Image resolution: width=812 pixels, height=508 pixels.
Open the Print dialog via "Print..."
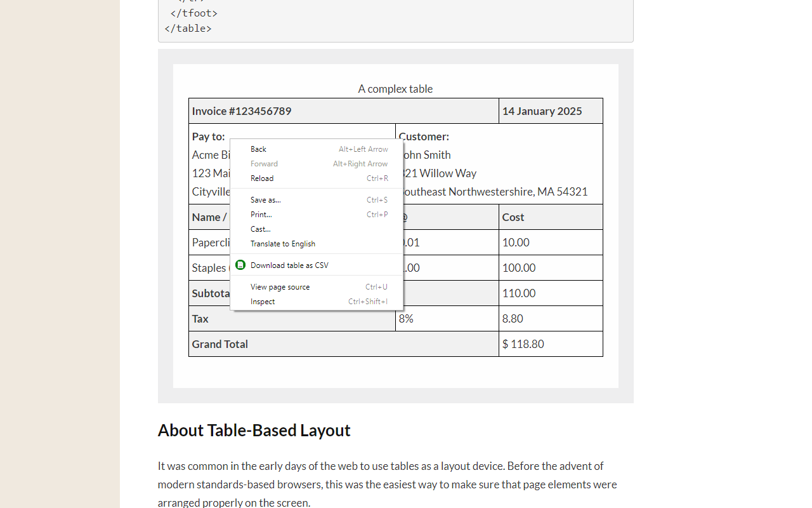coord(261,214)
